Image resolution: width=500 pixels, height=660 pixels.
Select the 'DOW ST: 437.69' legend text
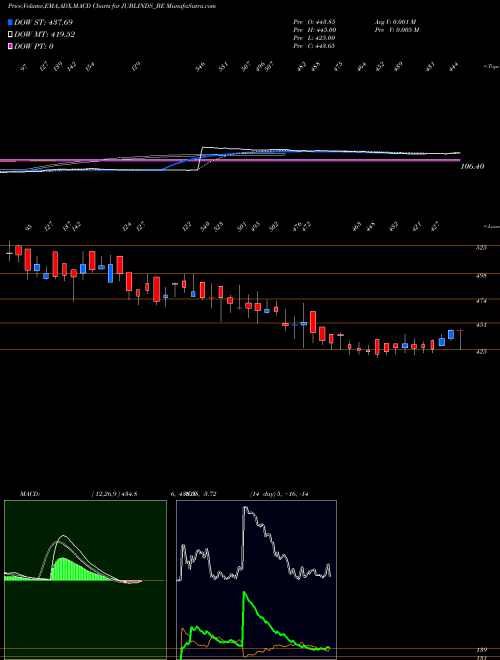point(43,22)
